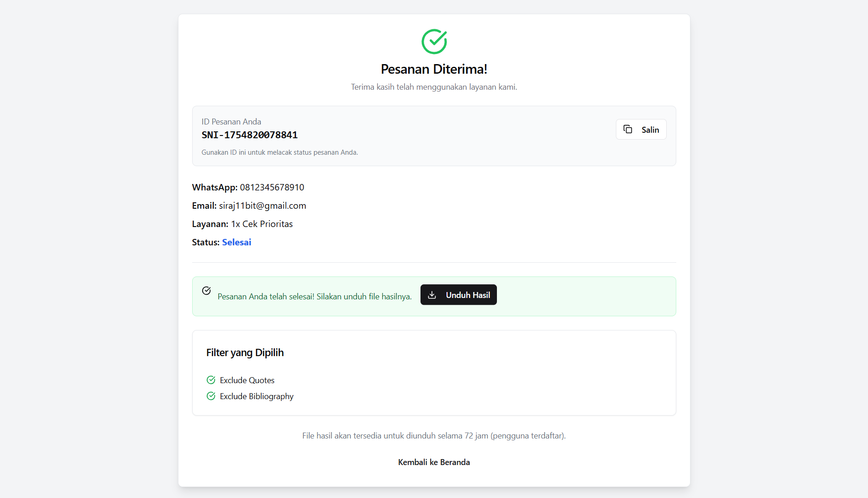Click the Pesanan Diterima heading
The image size is (868, 498).
click(434, 69)
